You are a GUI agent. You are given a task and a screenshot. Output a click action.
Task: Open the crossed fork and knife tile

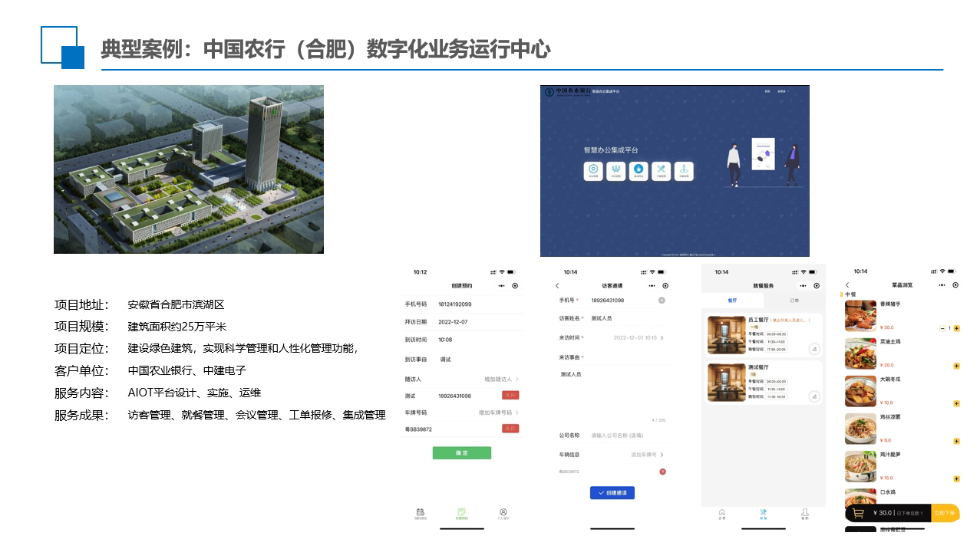coord(662,172)
